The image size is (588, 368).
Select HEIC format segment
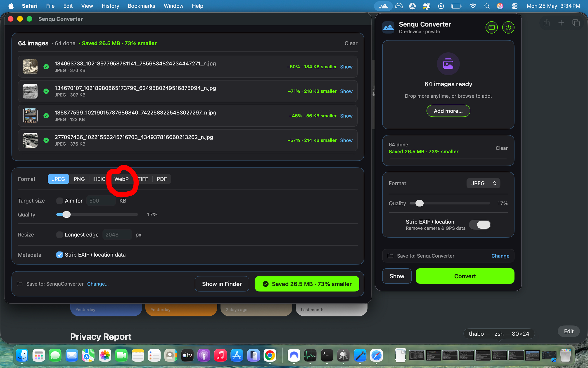point(99,179)
